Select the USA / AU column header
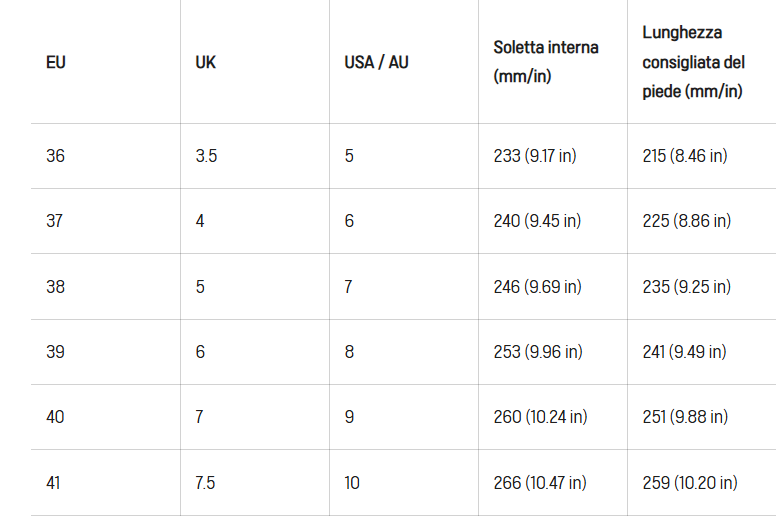Screen dimensions: 779x516 pos(376,62)
